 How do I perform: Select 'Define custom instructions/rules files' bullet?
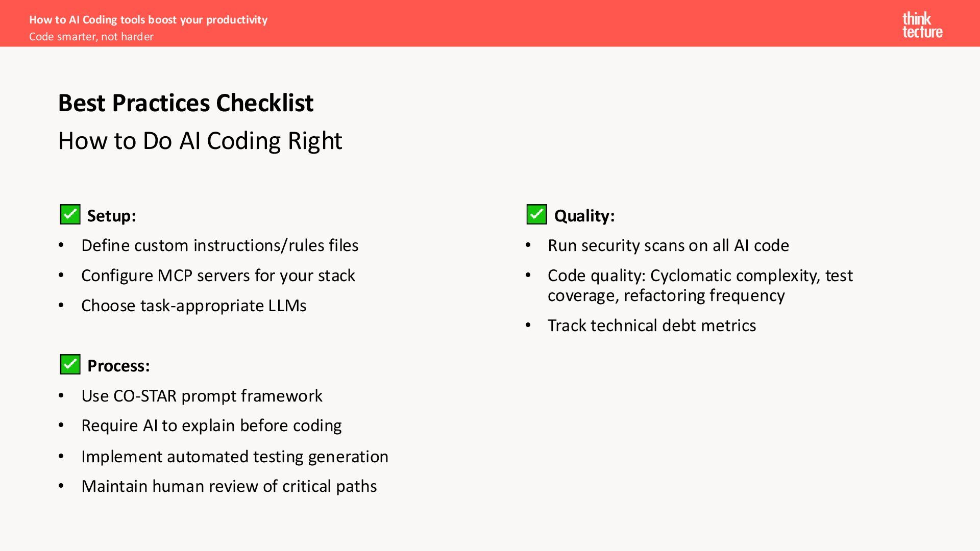coord(219,245)
